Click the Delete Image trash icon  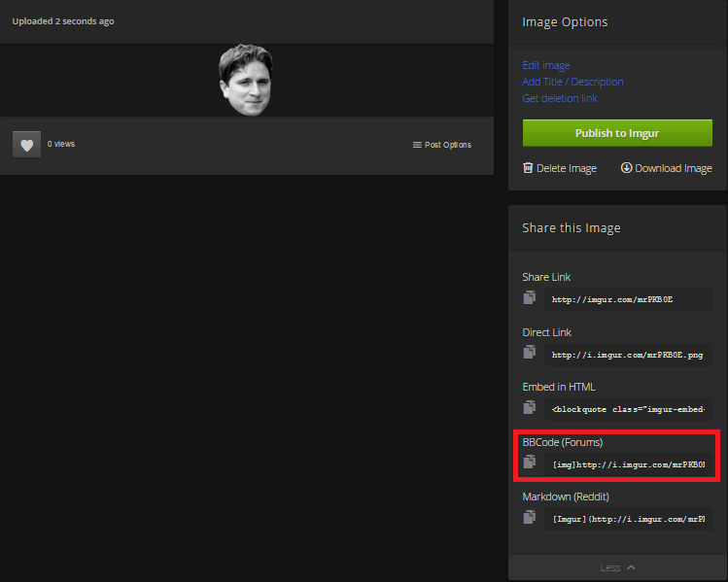528,167
